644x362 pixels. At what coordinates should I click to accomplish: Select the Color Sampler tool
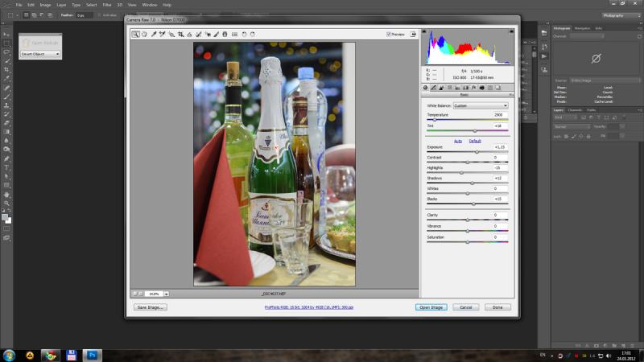[x=163, y=35]
